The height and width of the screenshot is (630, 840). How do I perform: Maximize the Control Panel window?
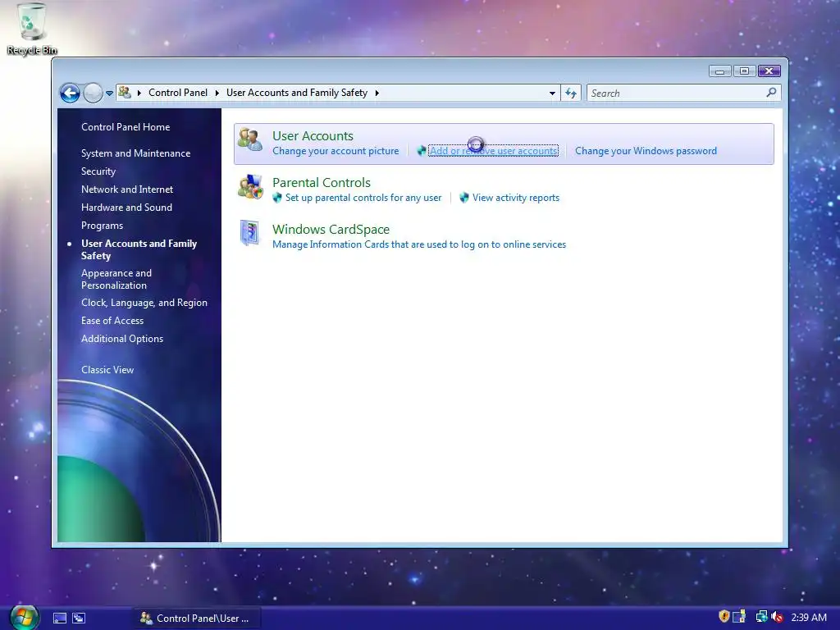[744, 71]
